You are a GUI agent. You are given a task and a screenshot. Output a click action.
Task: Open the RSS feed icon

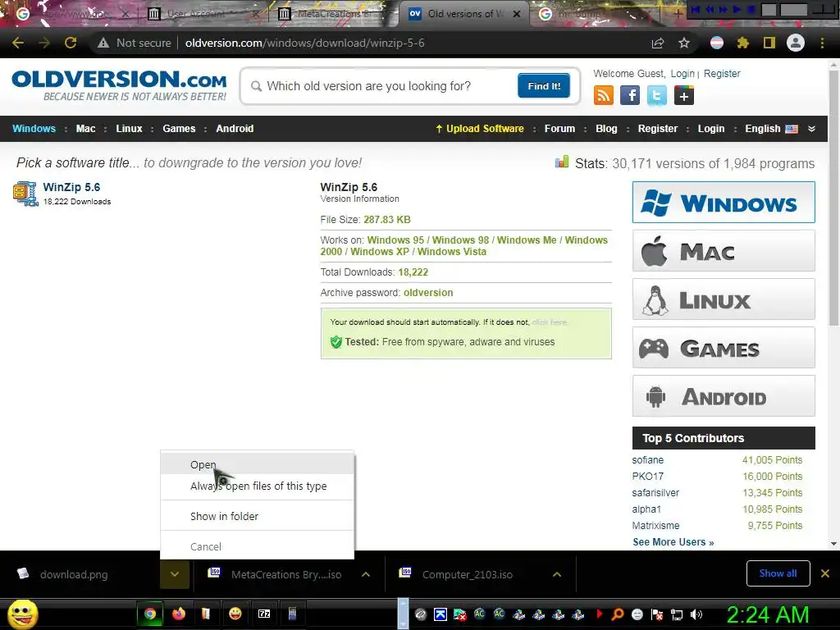click(604, 95)
